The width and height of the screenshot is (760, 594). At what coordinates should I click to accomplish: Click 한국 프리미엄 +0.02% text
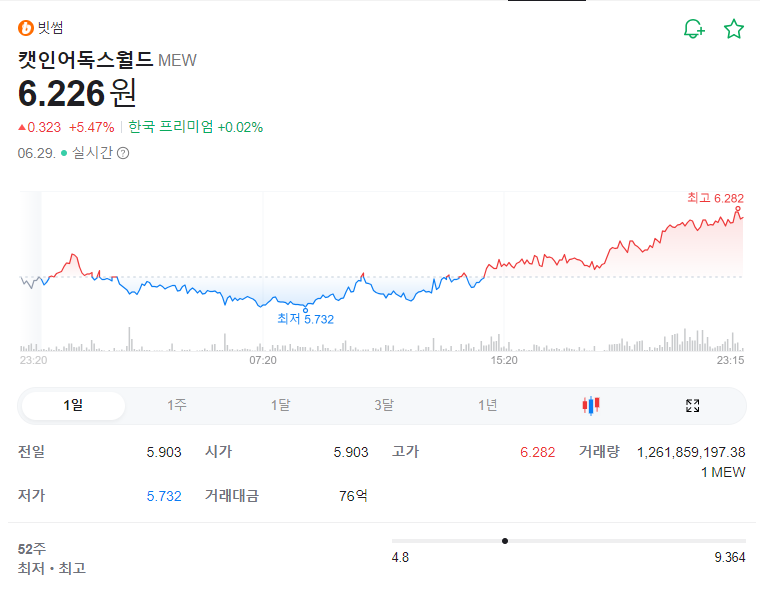click(196, 127)
